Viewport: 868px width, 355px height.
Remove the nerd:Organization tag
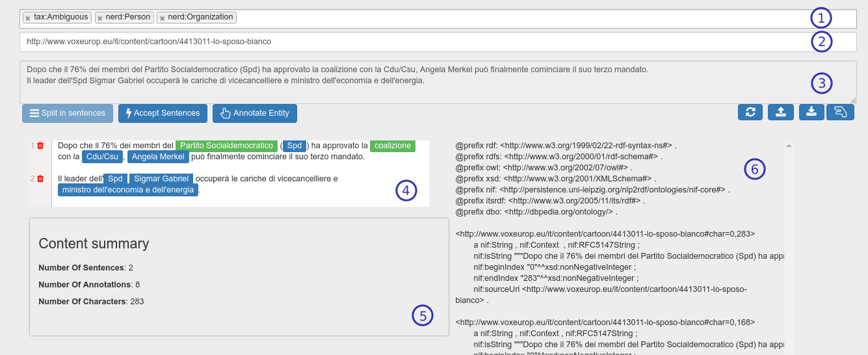click(x=163, y=18)
